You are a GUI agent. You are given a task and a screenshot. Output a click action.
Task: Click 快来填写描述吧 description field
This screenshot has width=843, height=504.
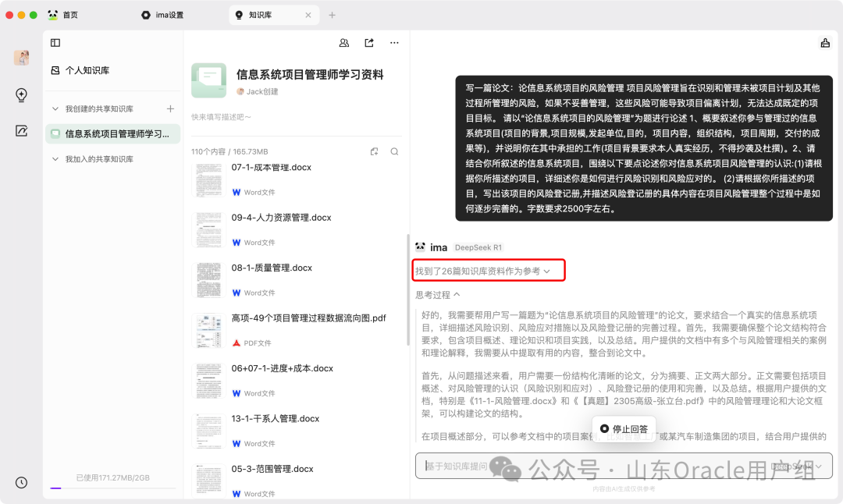221,117
